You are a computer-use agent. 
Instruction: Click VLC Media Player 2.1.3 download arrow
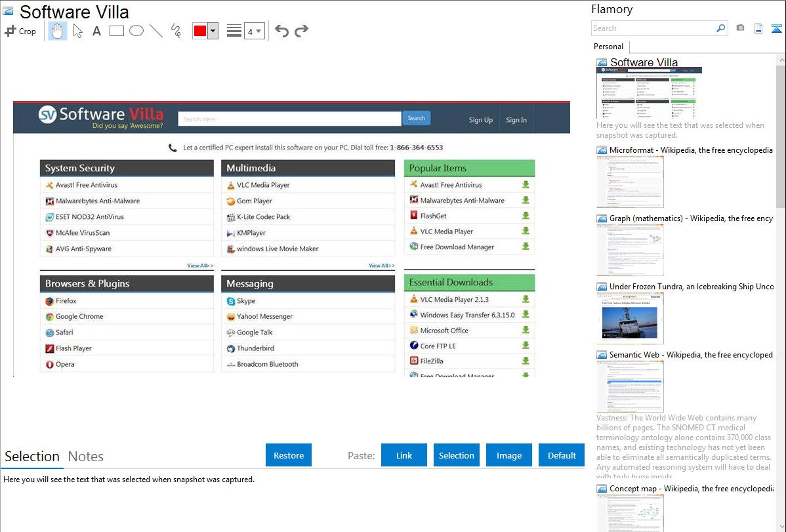(x=526, y=299)
